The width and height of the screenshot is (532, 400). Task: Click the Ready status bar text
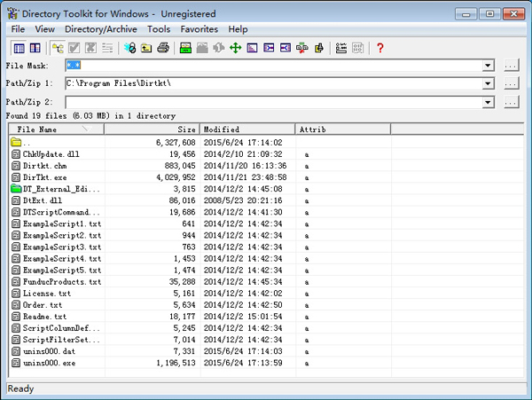coord(20,388)
